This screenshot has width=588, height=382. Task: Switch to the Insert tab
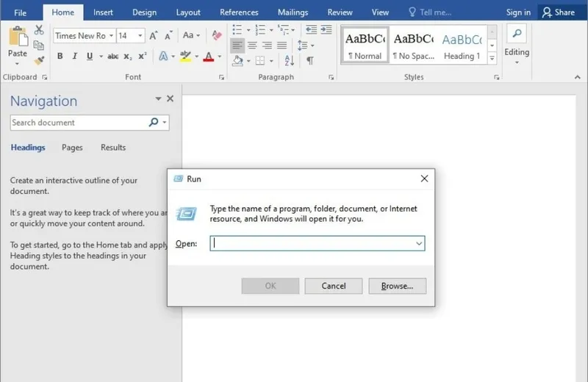(103, 12)
